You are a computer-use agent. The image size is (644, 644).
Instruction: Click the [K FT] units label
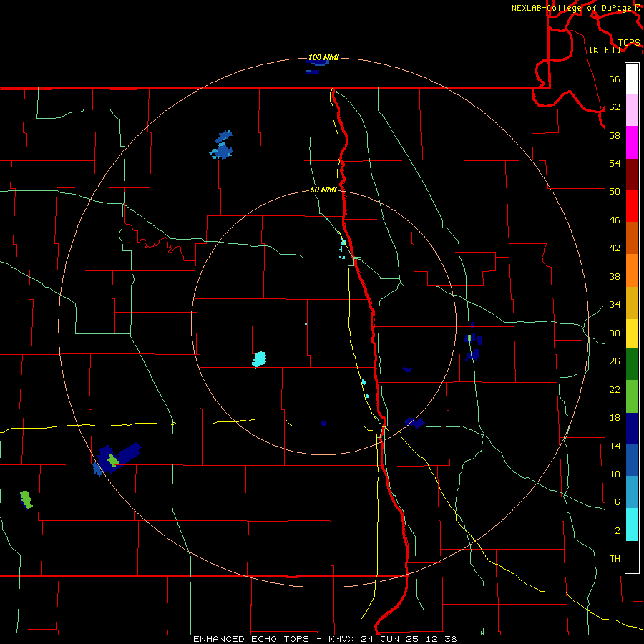click(x=605, y=49)
